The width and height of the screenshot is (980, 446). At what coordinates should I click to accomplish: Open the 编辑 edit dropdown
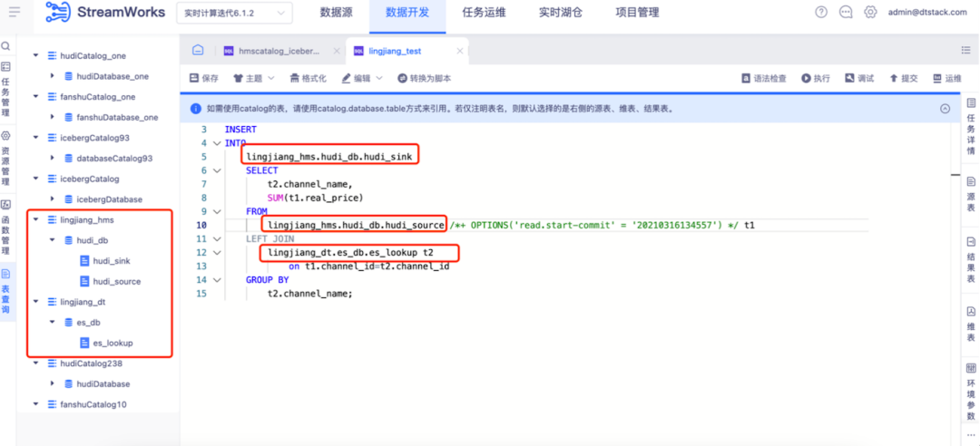[362, 78]
